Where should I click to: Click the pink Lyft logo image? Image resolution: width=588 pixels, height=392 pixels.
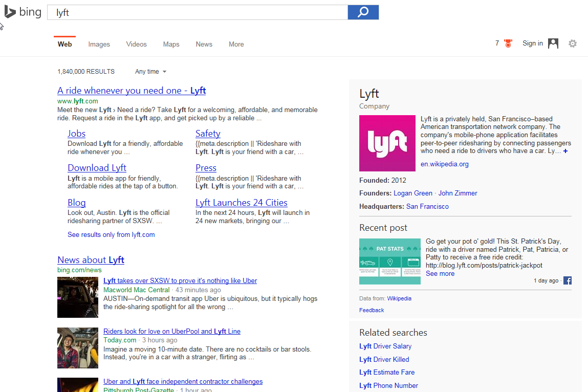pyautogui.click(x=387, y=143)
